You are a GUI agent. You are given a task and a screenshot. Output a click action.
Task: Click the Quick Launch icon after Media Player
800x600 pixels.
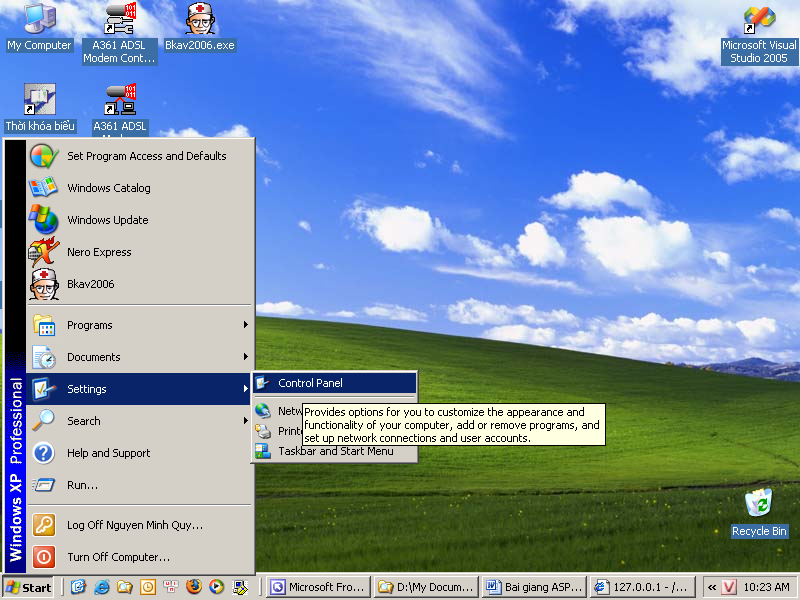240,587
